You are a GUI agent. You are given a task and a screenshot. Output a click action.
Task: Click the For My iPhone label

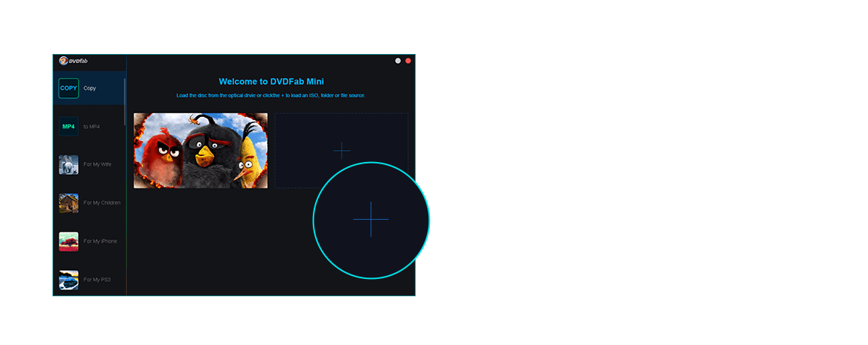point(101,241)
